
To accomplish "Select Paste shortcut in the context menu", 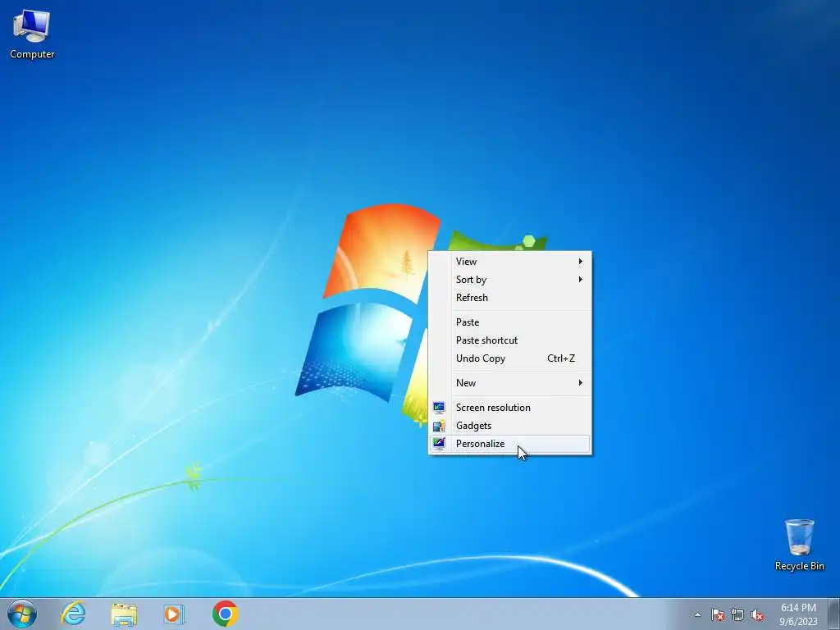I will click(510, 340).
